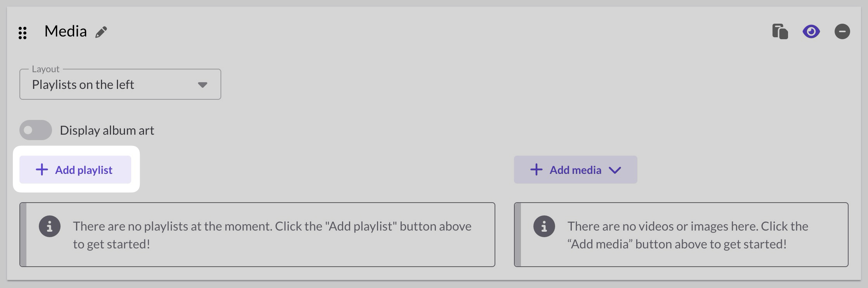Click the Media heading text

tap(66, 31)
